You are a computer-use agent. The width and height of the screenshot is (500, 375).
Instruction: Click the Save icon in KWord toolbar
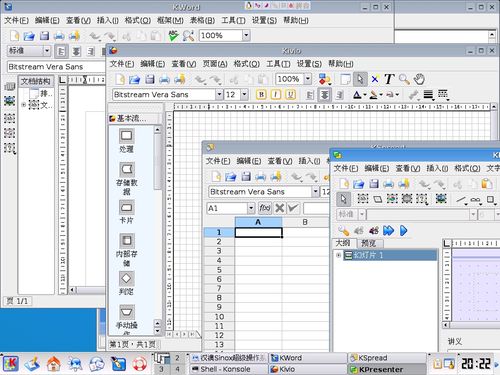pyautogui.click(x=44, y=35)
